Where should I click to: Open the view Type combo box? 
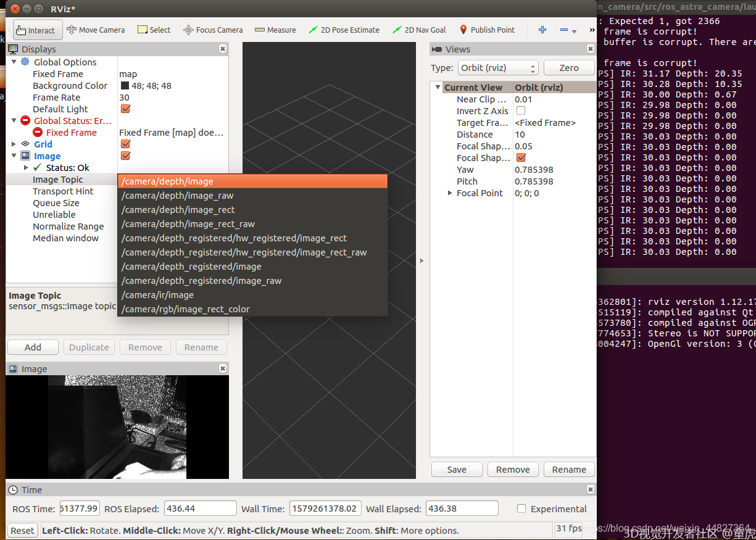tap(498, 68)
